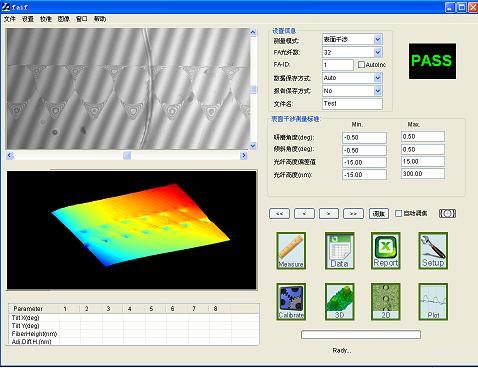Viewport: 478px width, 368px height.
Task: Click the << first navigation button
Action: [279, 213]
